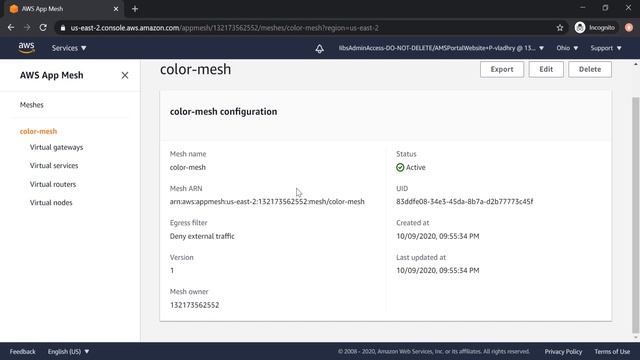Open the account role dropdown
Screen dimensions: 640x360
[x=441, y=48]
